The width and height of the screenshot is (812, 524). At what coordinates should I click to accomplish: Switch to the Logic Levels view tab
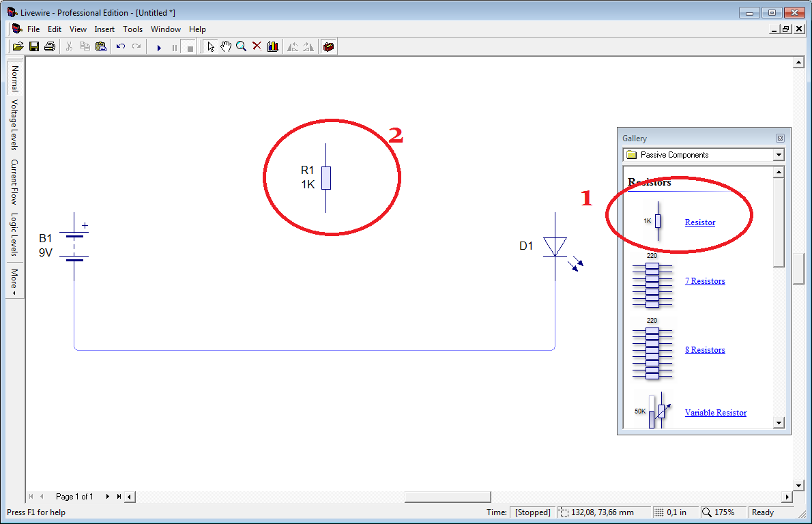point(14,235)
